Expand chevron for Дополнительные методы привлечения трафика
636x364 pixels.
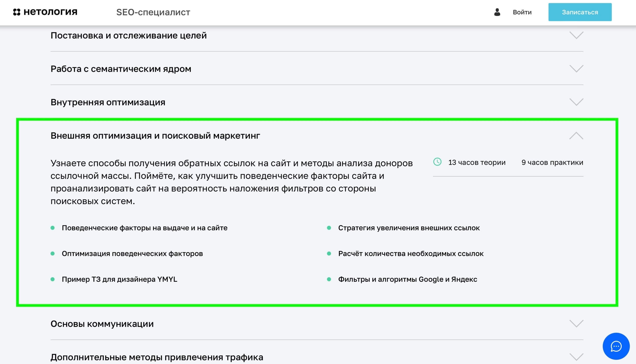[576, 357]
